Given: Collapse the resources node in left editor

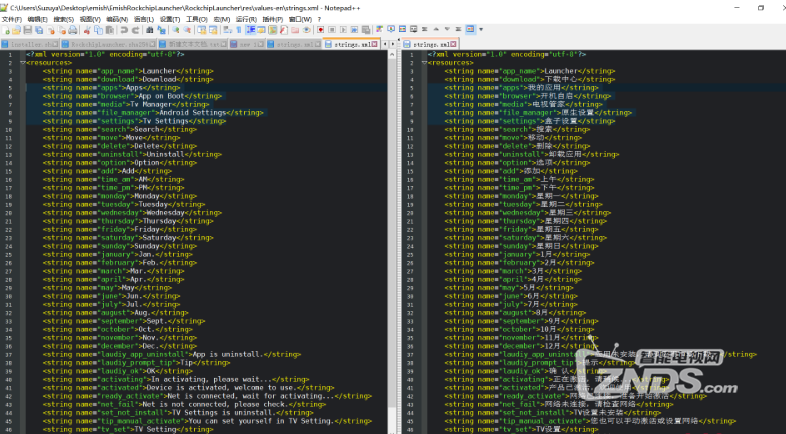Looking at the screenshot, I should coord(23,62).
